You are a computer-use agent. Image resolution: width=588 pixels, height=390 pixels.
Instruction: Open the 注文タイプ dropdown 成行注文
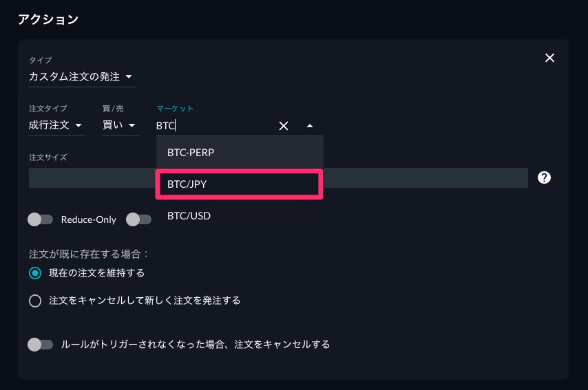point(57,125)
